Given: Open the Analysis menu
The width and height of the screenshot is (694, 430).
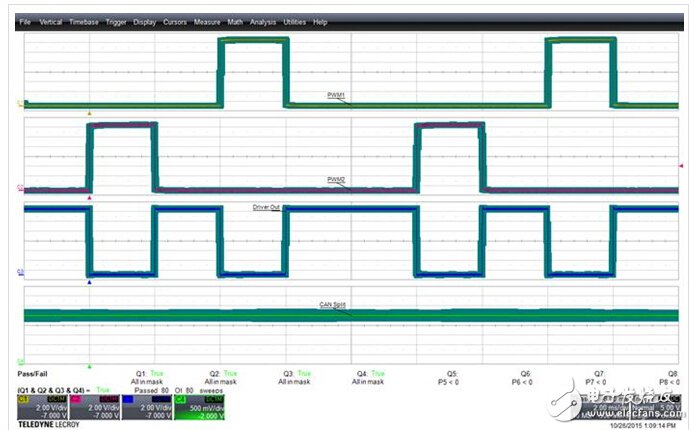Looking at the screenshot, I should [x=263, y=21].
